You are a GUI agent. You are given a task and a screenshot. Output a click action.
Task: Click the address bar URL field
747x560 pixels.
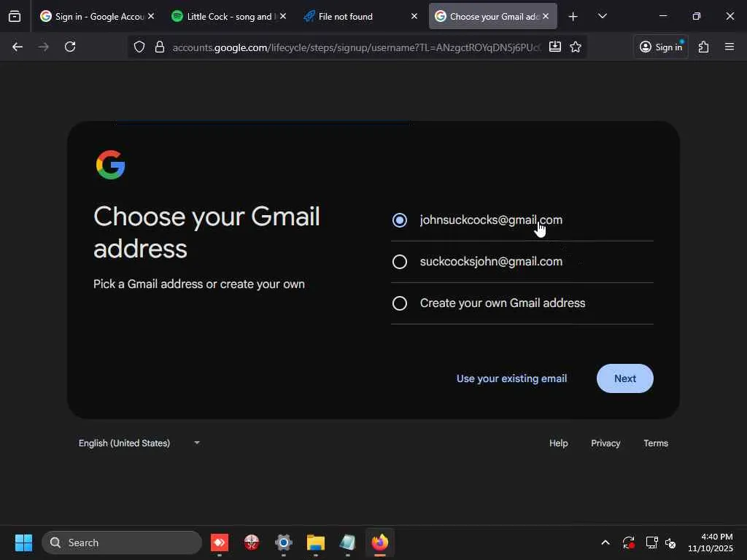[x=356, y=47]
